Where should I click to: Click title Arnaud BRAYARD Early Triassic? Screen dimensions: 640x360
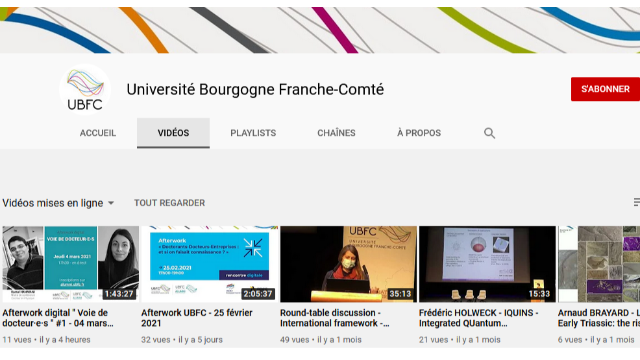(599, 318)
